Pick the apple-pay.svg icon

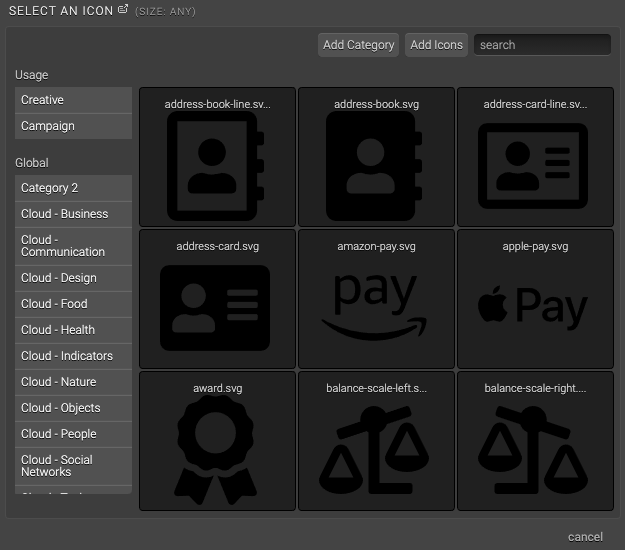[535, 299]
